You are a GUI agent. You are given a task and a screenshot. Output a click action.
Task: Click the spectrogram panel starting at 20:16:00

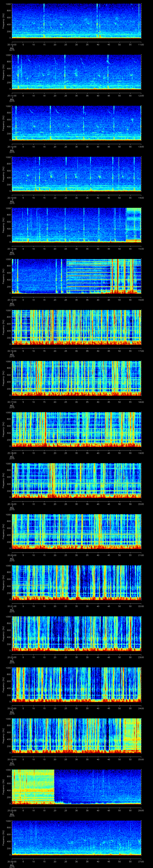click(77, 327)
